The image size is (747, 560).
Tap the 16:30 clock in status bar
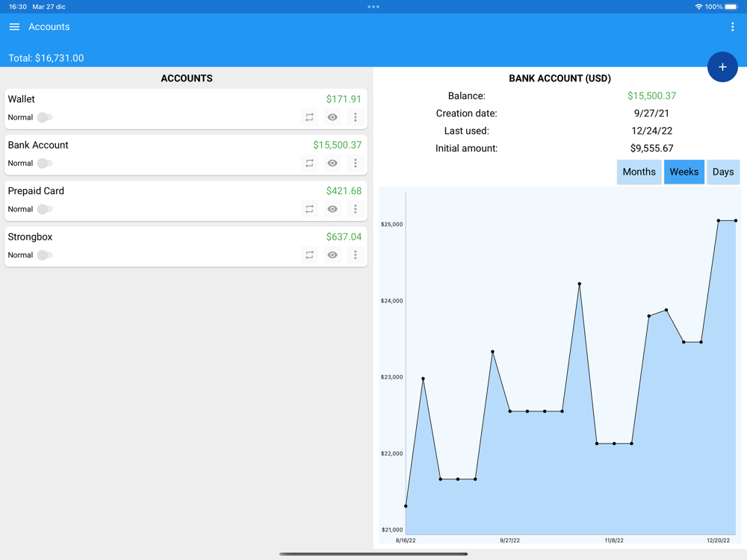(18, 7)
